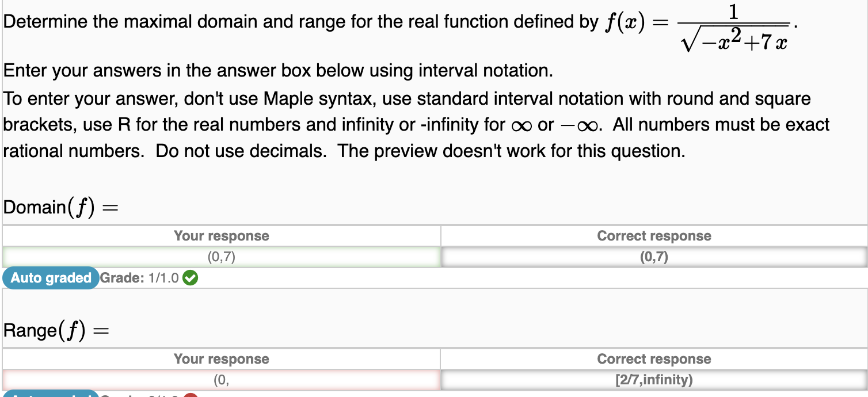The image size is (868, 397).
Task: Click the Correct response header for Range
Action: coord(653,358)
